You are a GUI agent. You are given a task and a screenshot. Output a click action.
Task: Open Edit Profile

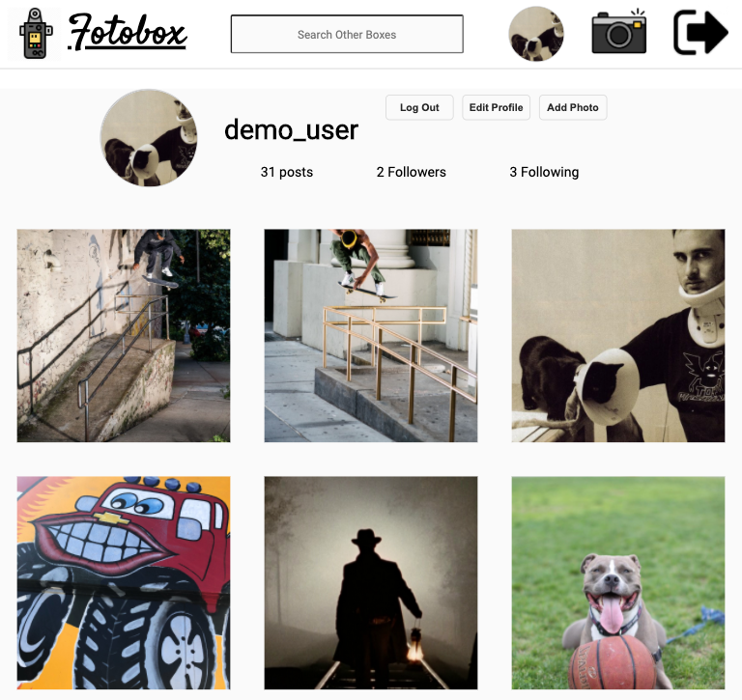pyautogui.click(x=496, y=107)
